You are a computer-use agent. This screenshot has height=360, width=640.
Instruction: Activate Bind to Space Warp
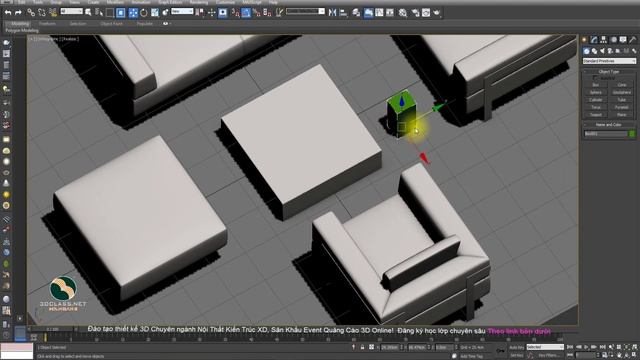click(x=53, y=13)
